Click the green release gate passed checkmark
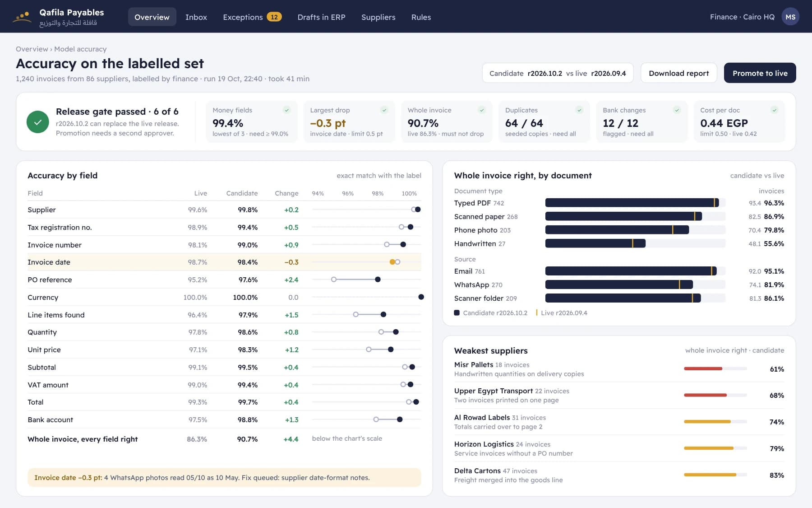 38,122
